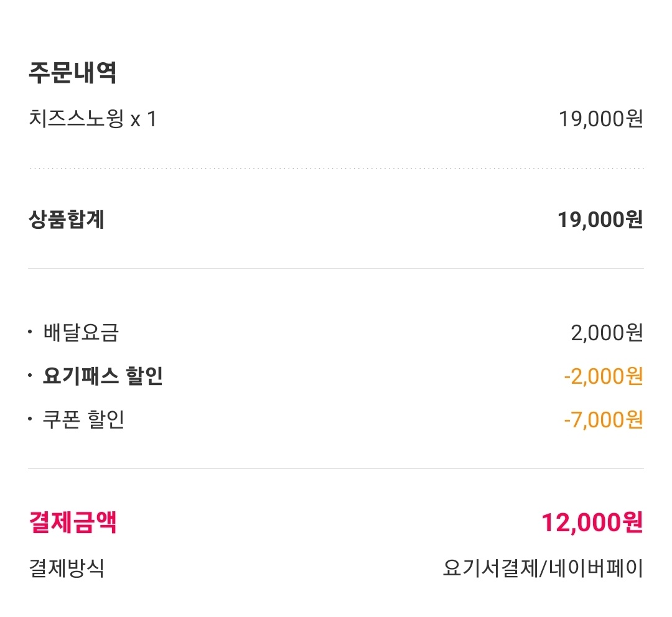Click the 요기서결제/네이버페이 payment method
The image size is (672, 617).
pos(543,568)
